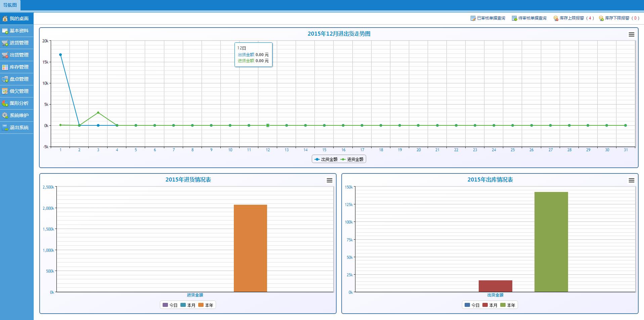Open 2015年进货情况表 chart context menu
The height and width of the screenshot is (320, 644).
pos(329,181)
